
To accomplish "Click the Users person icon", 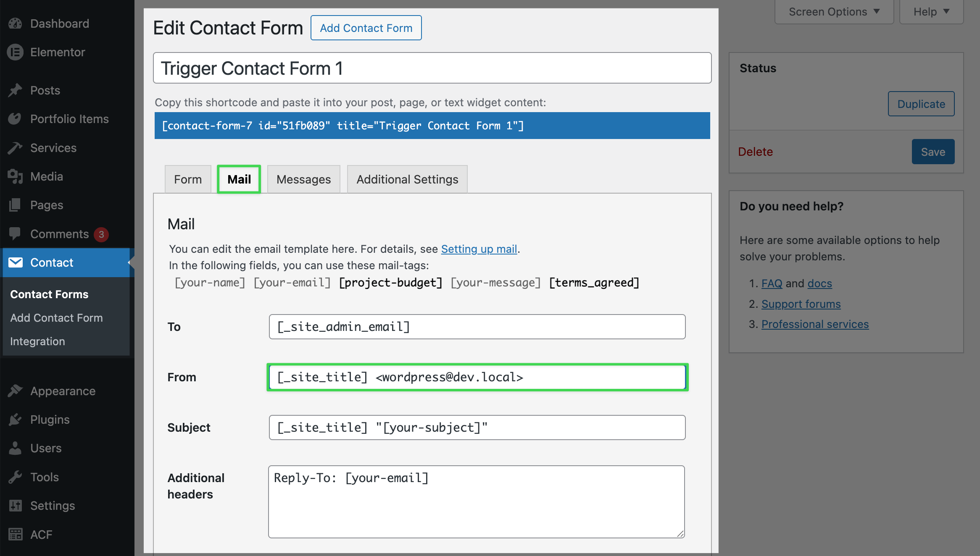I will tap(15, 448).
